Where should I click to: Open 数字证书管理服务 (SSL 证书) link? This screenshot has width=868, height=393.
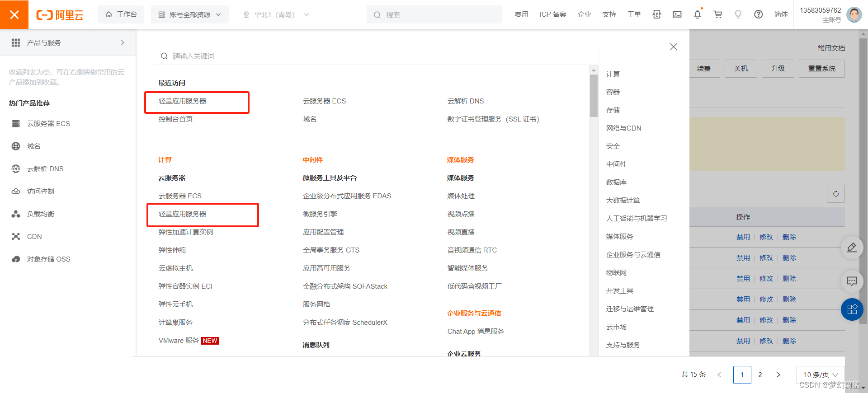[493, 119]
